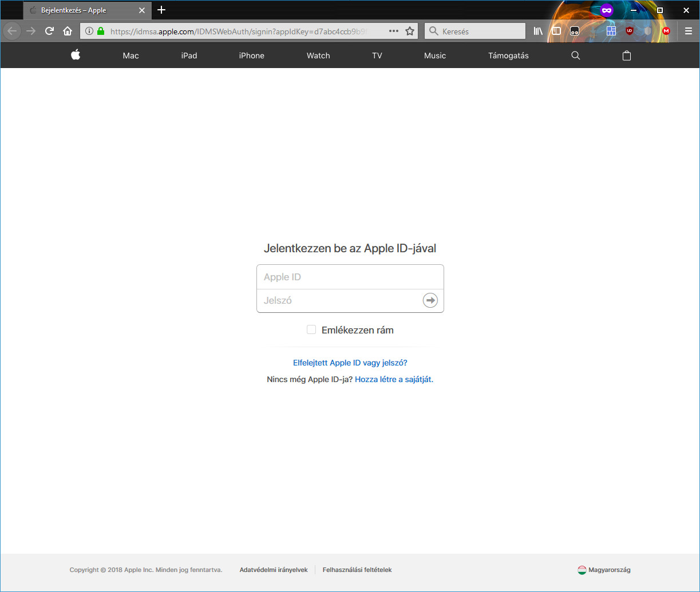The image size is (700, 592).
Task: Maximize the Firefox window
Action: 659,10
